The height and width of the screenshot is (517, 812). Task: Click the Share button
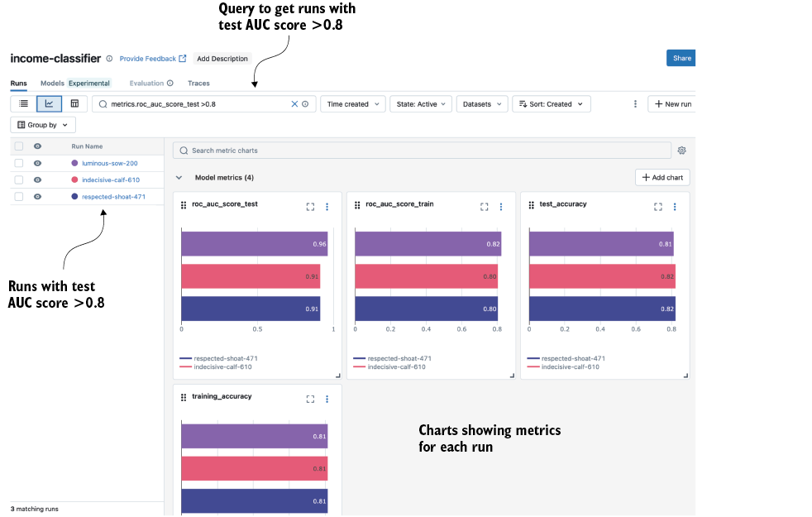click(681, 58)
